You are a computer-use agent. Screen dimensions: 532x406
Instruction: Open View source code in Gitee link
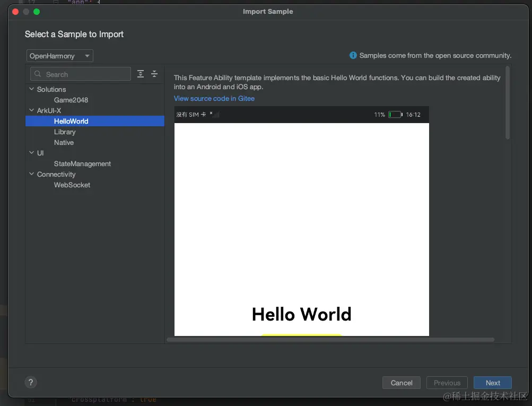[214, 98]
